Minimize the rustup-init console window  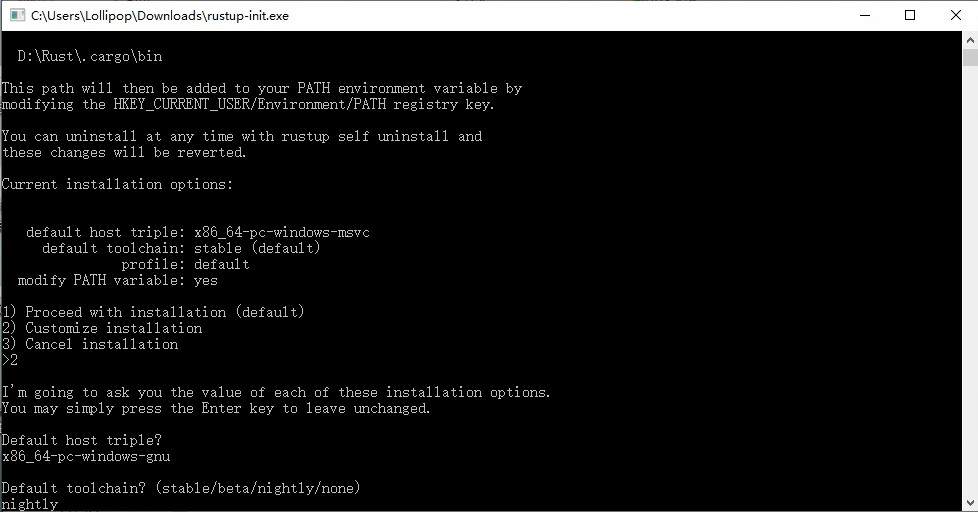click(x=865, y=15)
